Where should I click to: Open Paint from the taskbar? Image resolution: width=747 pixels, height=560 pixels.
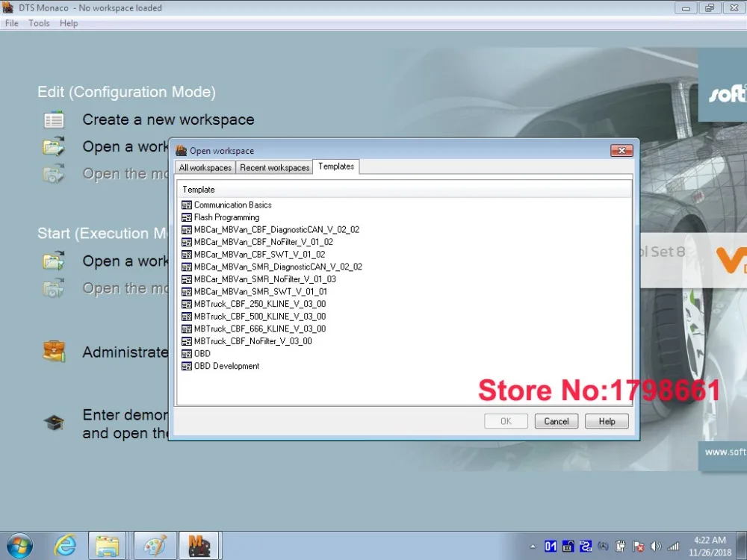[x=155, y=546]
